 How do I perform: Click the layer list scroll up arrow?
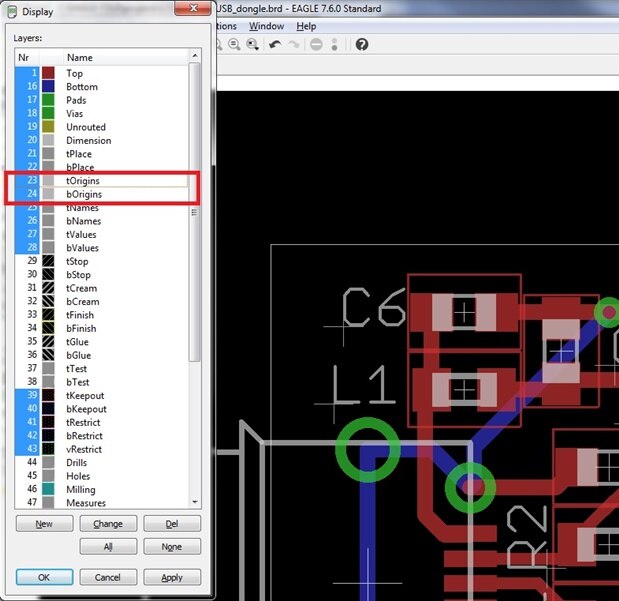click(x=195, y=56)
